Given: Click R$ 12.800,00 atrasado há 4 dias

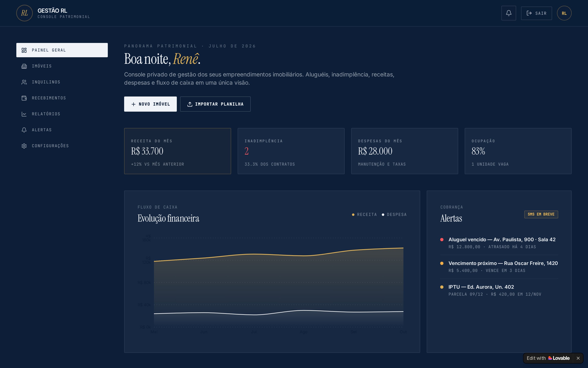Looking at the screenshot, I should click(492, 247).
